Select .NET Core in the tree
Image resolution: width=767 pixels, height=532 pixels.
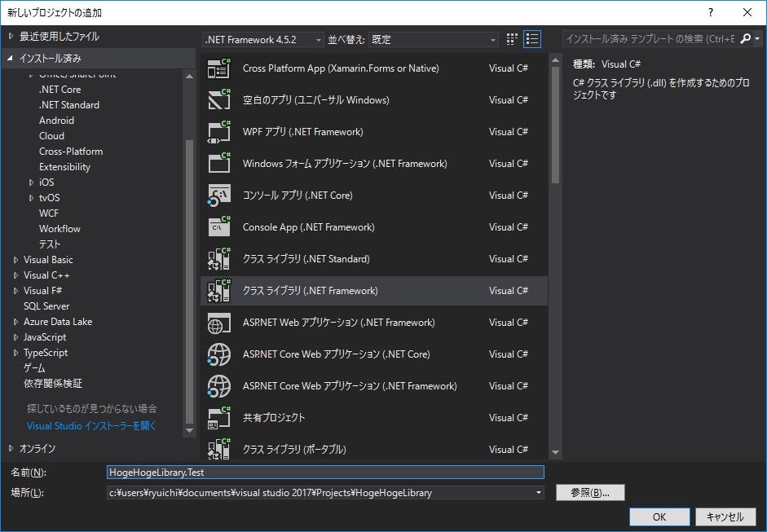pyautogui.click(x=60, y=90)
